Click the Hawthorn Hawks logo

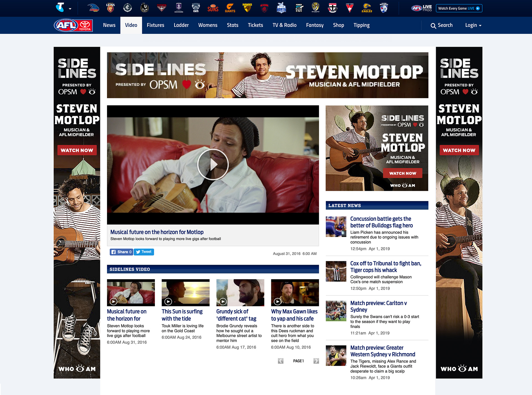[247, 8]
